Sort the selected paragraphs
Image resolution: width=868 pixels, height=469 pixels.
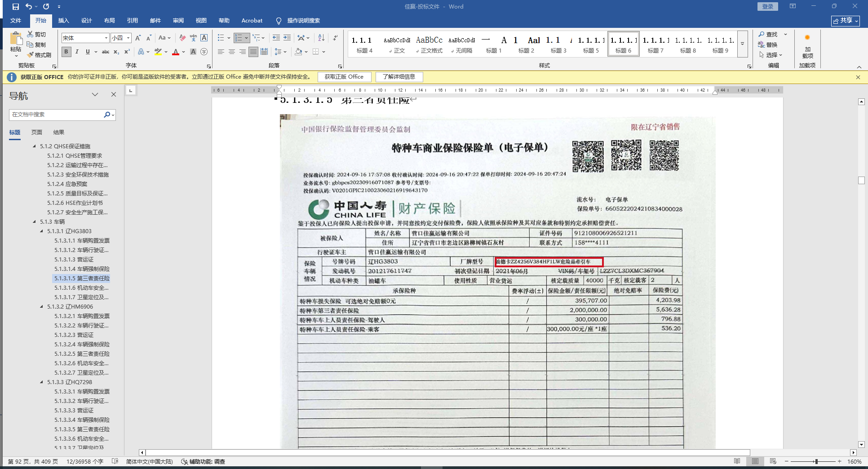coord(321,38)
